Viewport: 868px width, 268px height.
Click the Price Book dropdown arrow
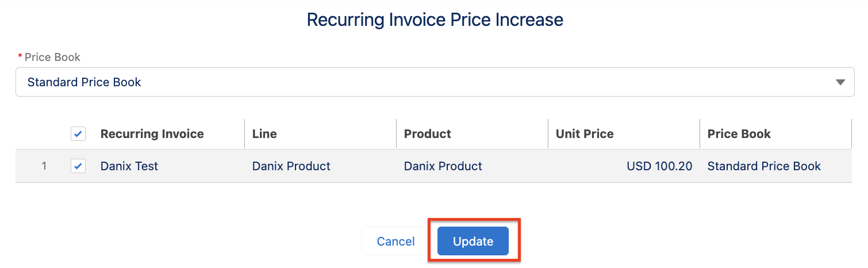[x=840, y=82]
